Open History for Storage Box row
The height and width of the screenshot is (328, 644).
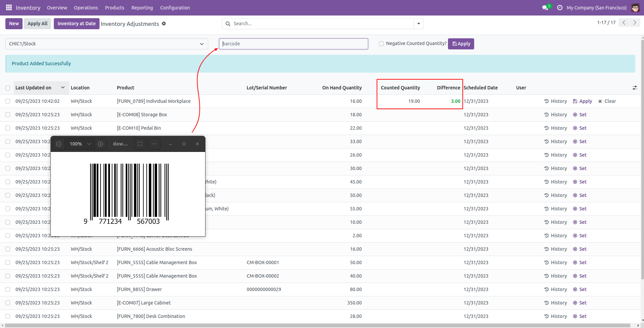[556, 115]
